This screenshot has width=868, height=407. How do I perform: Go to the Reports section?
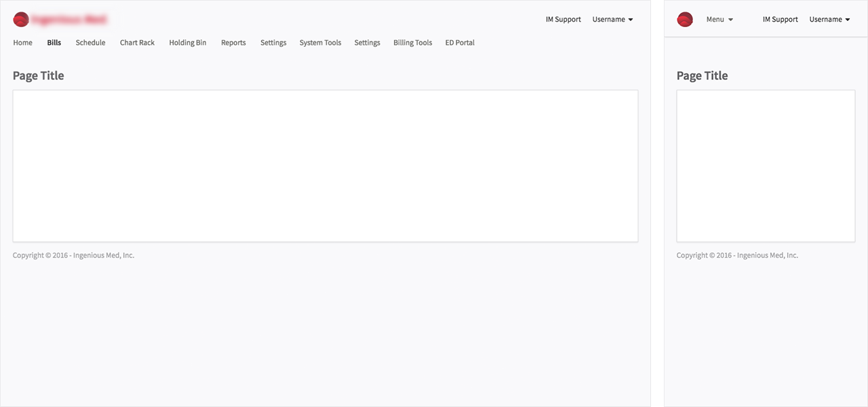pos(233,42)
